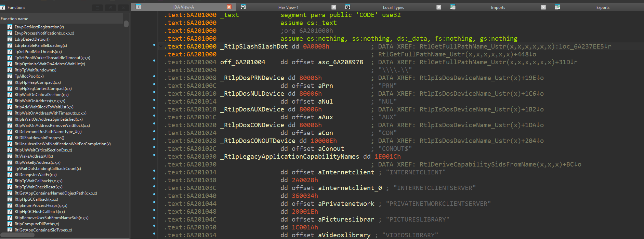Click function icon beside RtlDeregisterWaitEx(x,x)
644x239 pixels.
(x=10, y=175)
